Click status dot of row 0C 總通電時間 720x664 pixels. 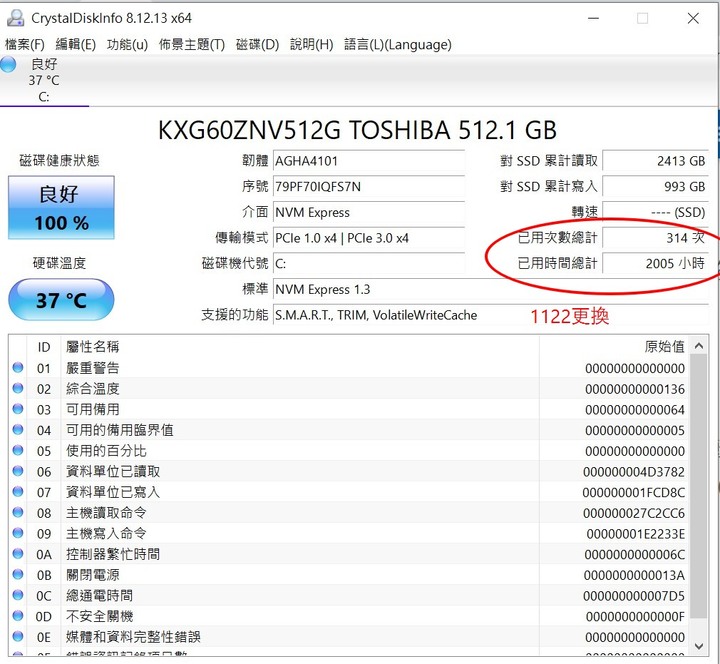(18, 595)
